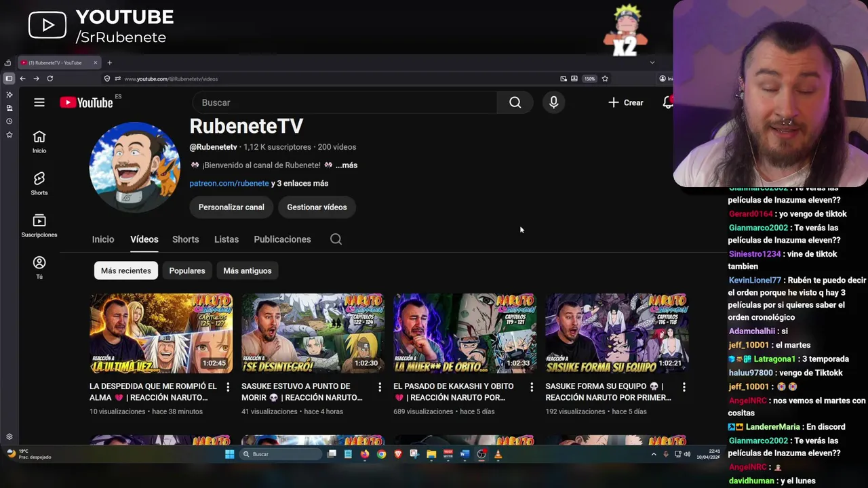Open options for LA DESPEDIDA video

(228, 387)
